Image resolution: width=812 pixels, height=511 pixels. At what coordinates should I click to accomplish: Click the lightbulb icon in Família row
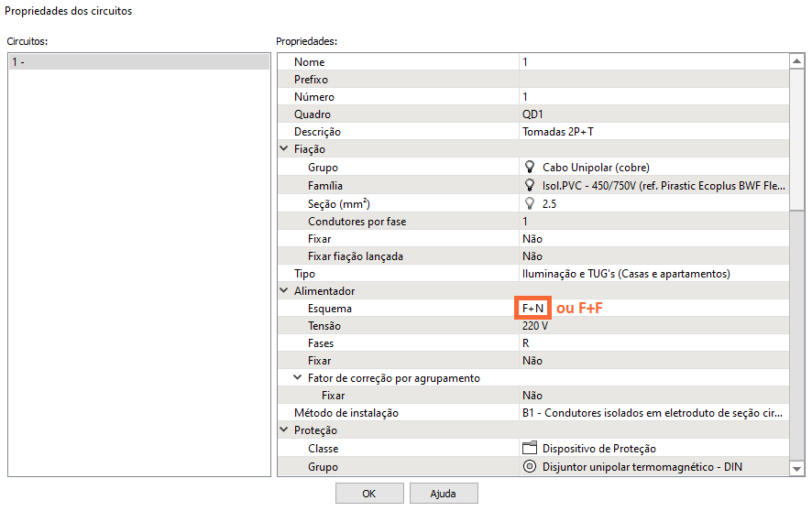pyautogui.click(x=529, y=185)
